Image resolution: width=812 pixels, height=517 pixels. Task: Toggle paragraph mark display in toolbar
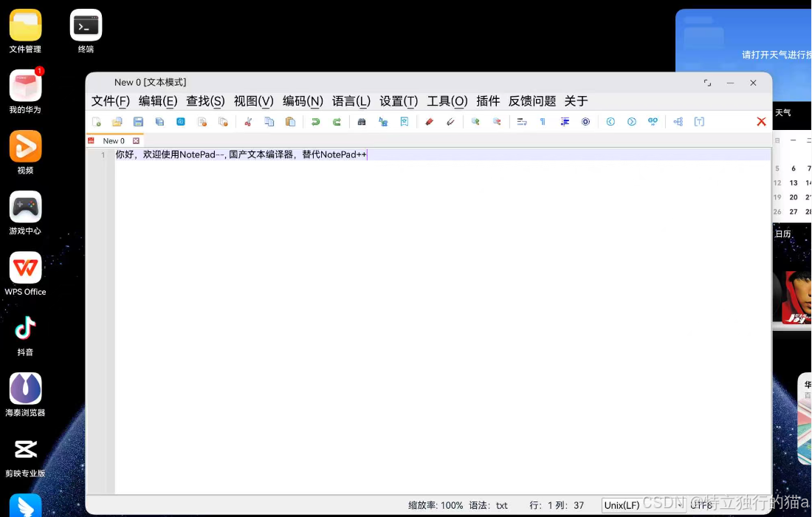543,121
